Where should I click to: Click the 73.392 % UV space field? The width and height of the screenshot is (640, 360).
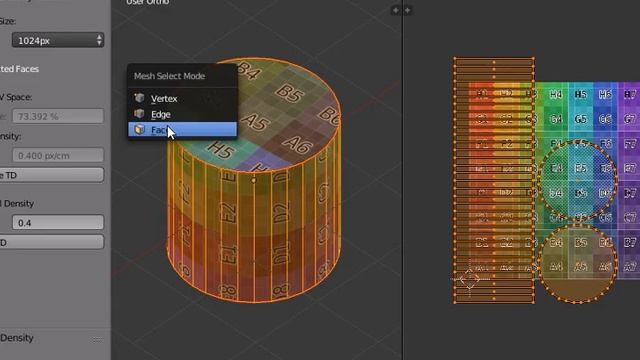58,116
